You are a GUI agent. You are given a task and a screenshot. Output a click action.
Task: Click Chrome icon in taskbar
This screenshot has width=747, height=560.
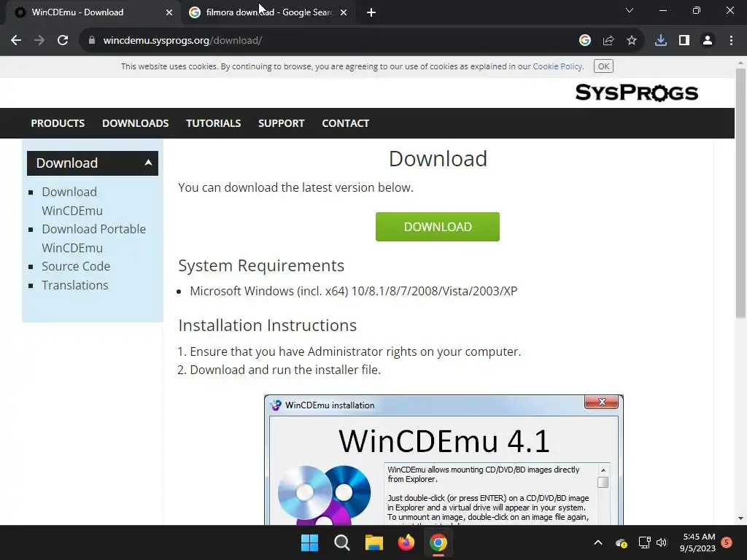click(438, 542)
